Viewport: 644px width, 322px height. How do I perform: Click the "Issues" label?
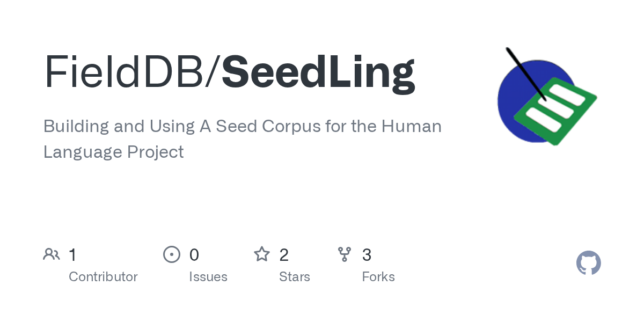[208, 277]
